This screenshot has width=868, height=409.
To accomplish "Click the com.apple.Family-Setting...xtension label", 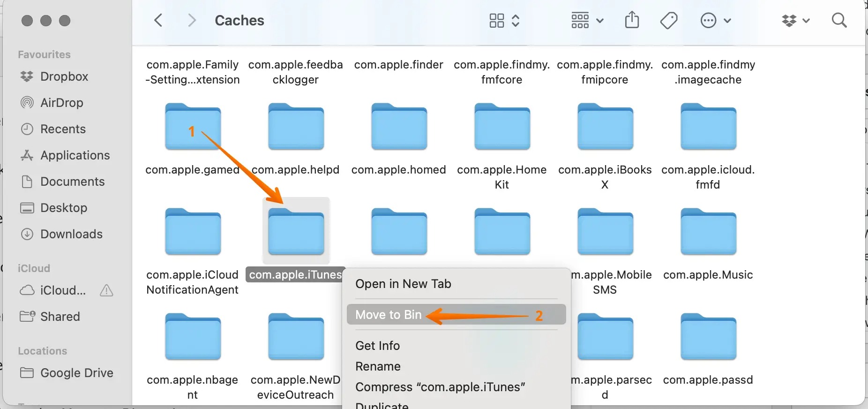I will (193, 72).
